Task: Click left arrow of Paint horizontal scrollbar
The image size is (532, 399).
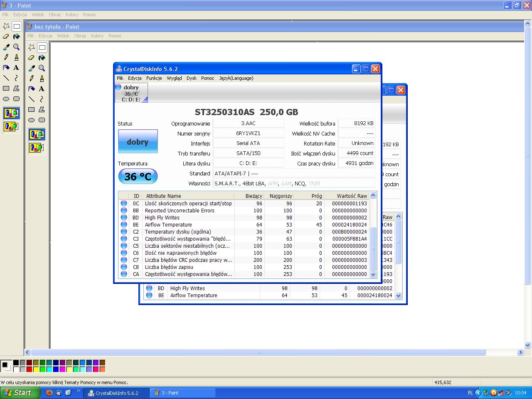Action: [28, 352]
